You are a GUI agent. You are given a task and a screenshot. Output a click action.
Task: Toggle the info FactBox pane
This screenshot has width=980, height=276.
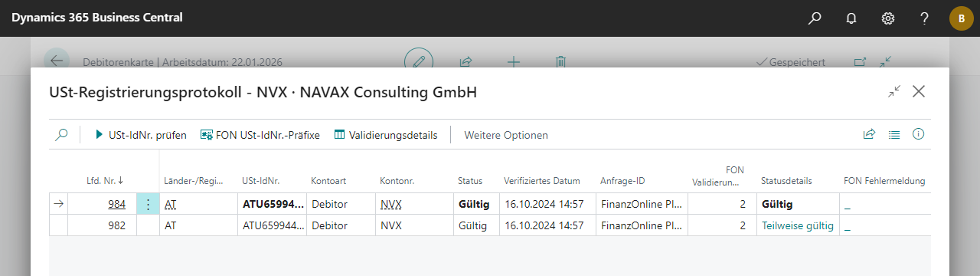pyautogui.click(x=918, y=134)
